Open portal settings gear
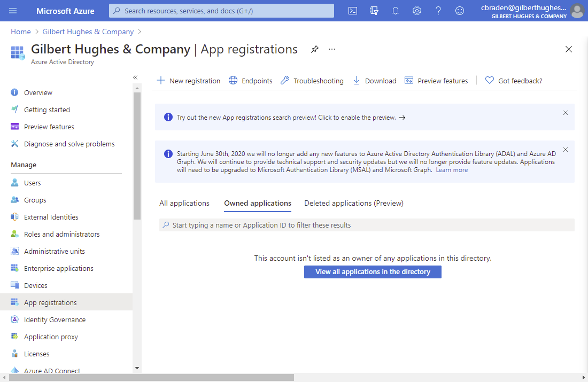This screenshot has width=588, height=382. (416, 11)
